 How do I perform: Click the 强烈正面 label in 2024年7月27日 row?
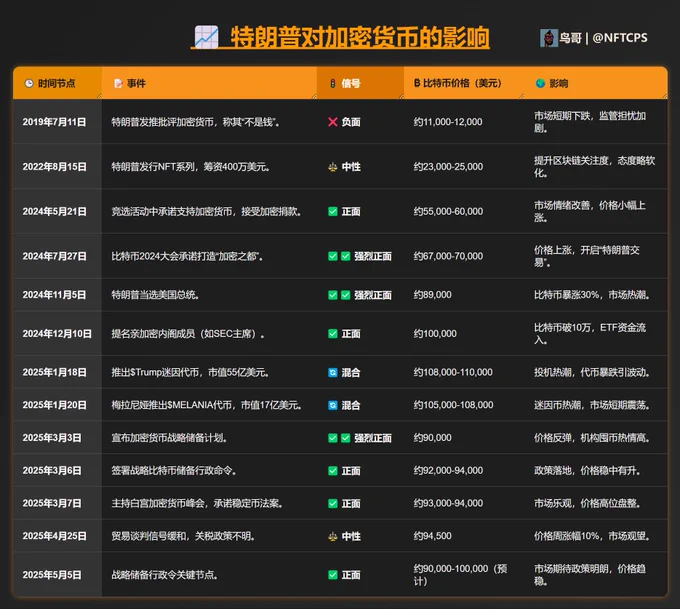pos(373,256)
